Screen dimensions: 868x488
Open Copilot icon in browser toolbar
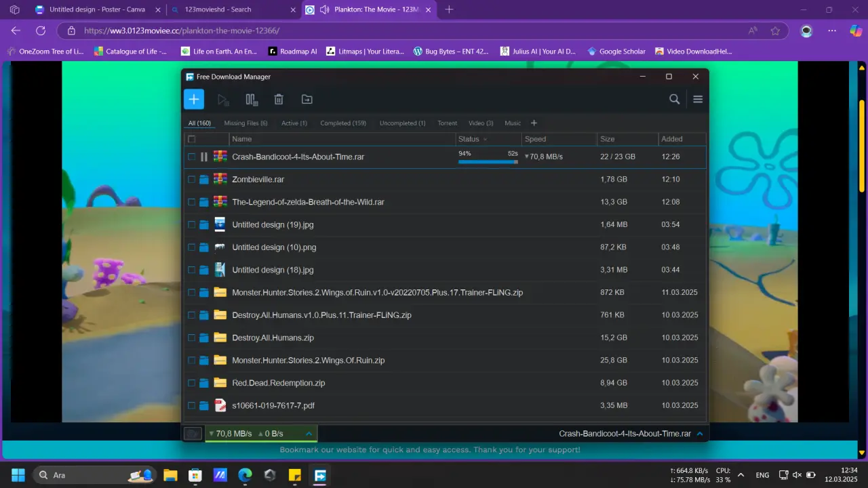click(x=856, y=30)
